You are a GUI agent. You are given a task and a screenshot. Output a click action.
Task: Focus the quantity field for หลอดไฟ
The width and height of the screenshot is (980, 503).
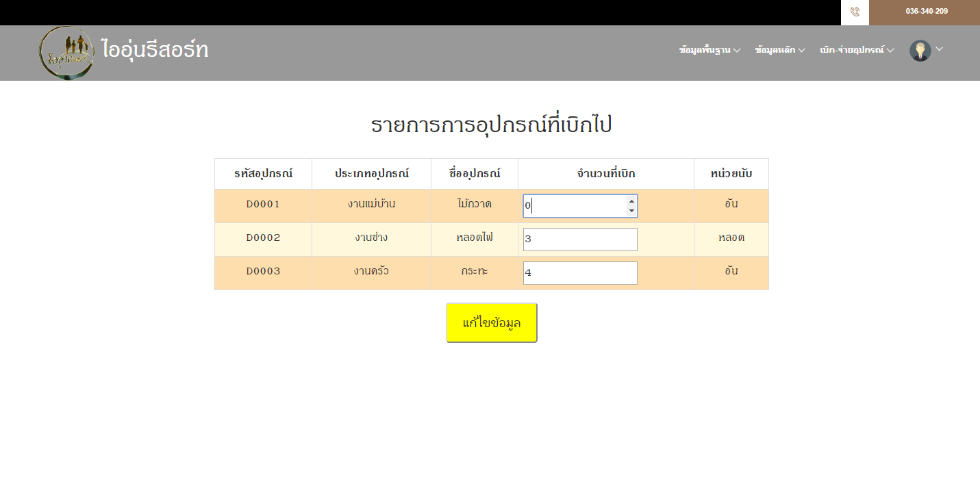[580, 240]
